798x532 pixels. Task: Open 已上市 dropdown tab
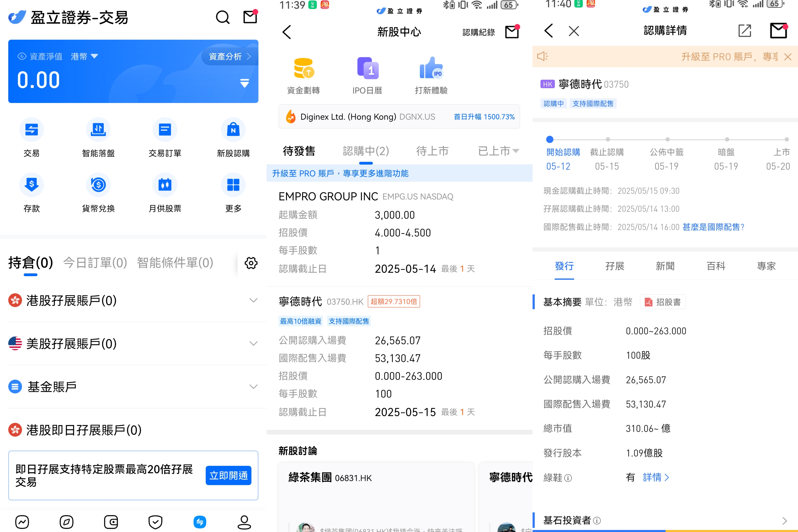click(499, 151)
